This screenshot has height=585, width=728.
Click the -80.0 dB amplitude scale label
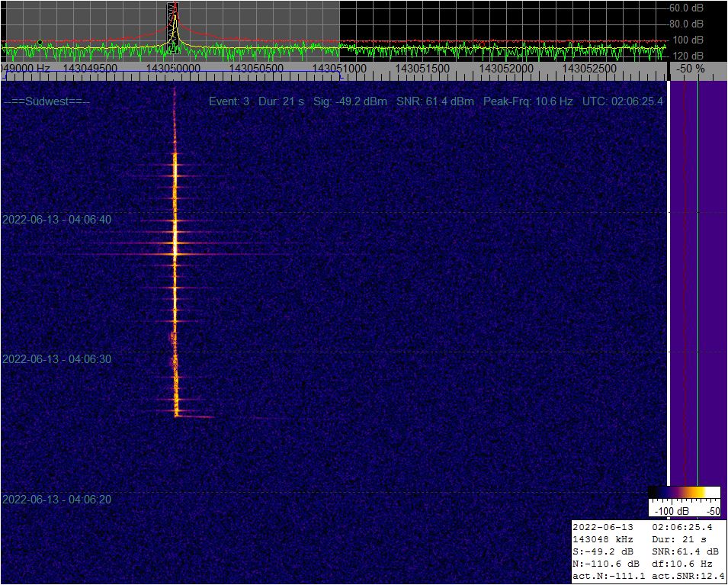point(686,24)
